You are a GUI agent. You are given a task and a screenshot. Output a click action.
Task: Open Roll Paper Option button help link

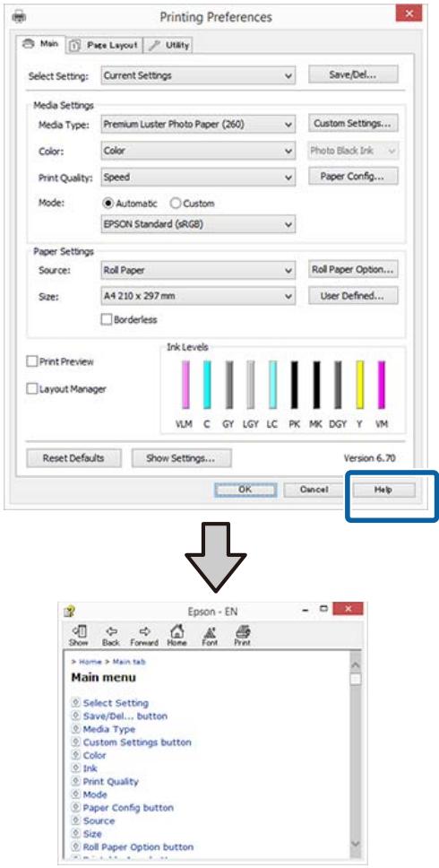click(138, 847)
